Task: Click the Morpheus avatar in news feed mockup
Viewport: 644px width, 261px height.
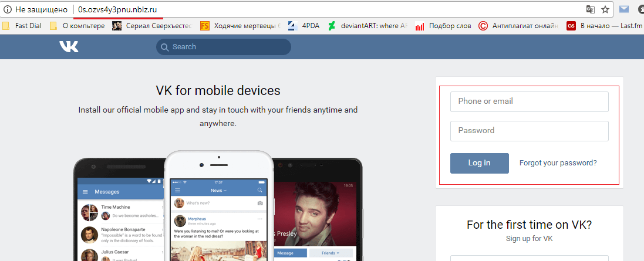Action: point(180,221)
